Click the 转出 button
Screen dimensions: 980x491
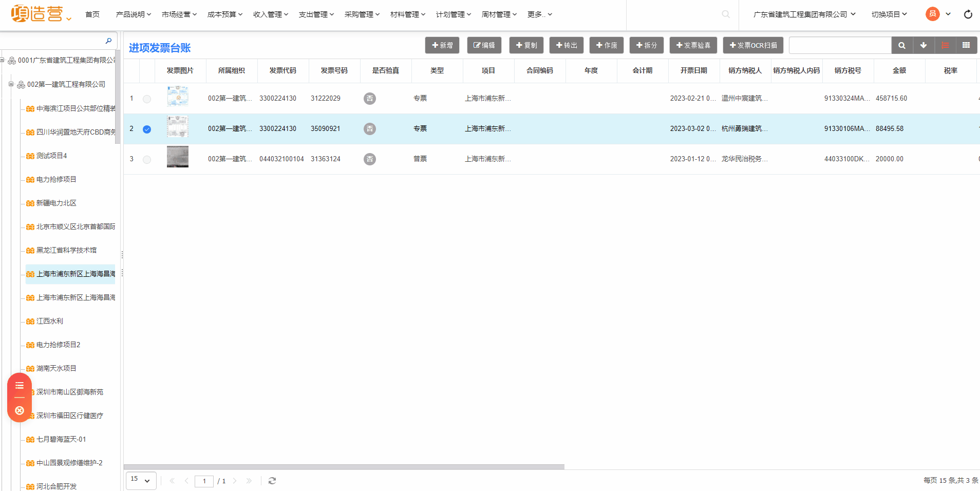567,45
